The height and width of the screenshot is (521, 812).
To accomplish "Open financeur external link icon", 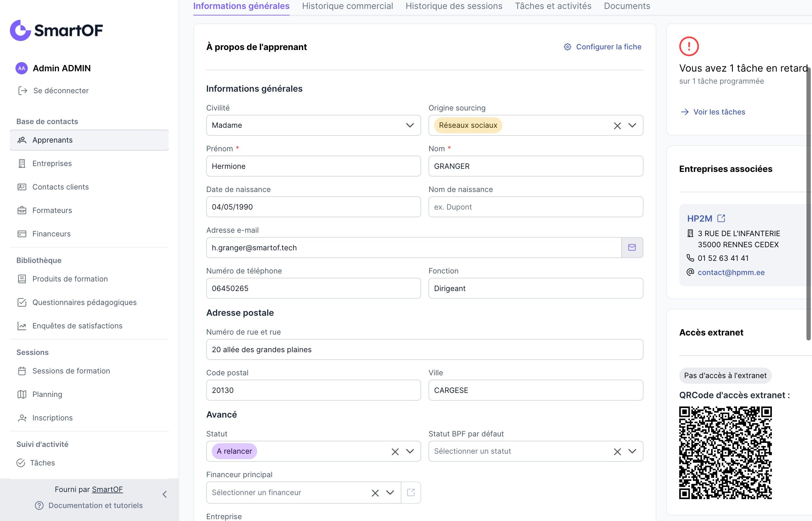I will (411, 493).
